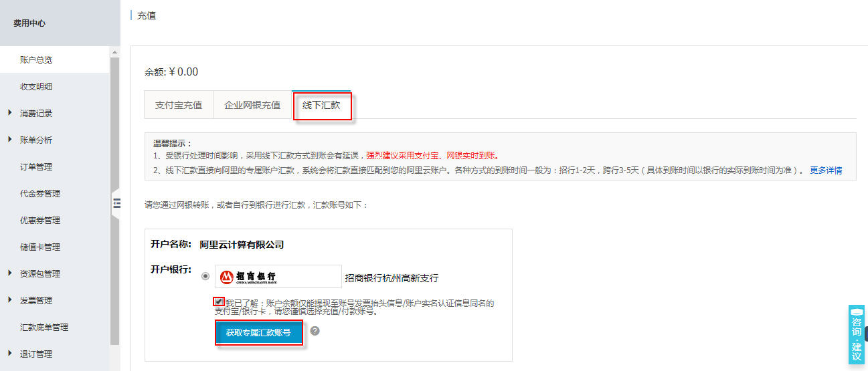868x371 pixels.
Task: Open 汇款底单管理 page
Action: click(x=44, y=327)
